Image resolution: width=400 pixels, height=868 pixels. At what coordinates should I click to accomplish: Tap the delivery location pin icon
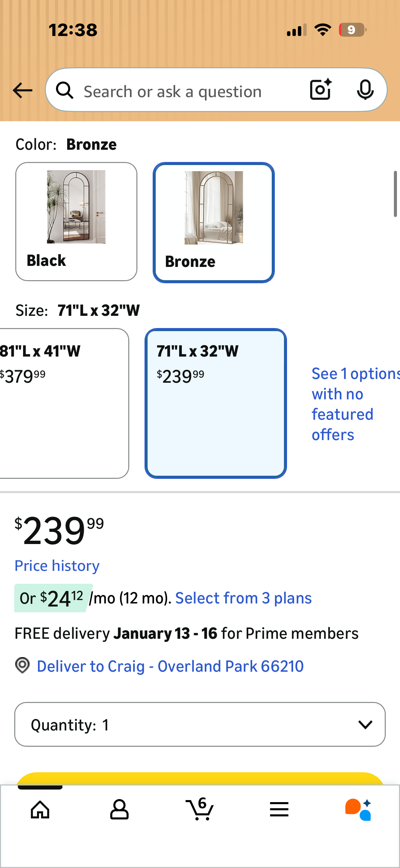(22, 665)
